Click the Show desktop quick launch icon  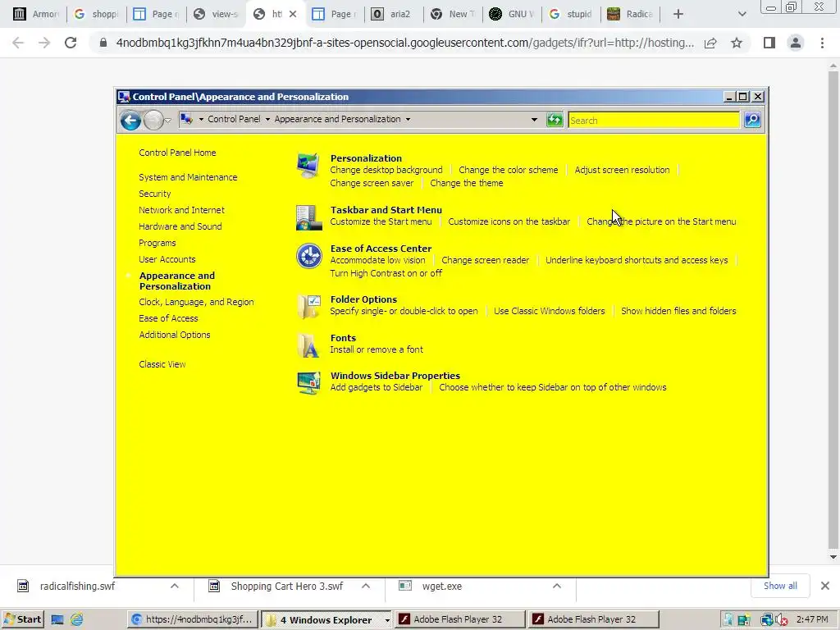[x=57, y=620]
